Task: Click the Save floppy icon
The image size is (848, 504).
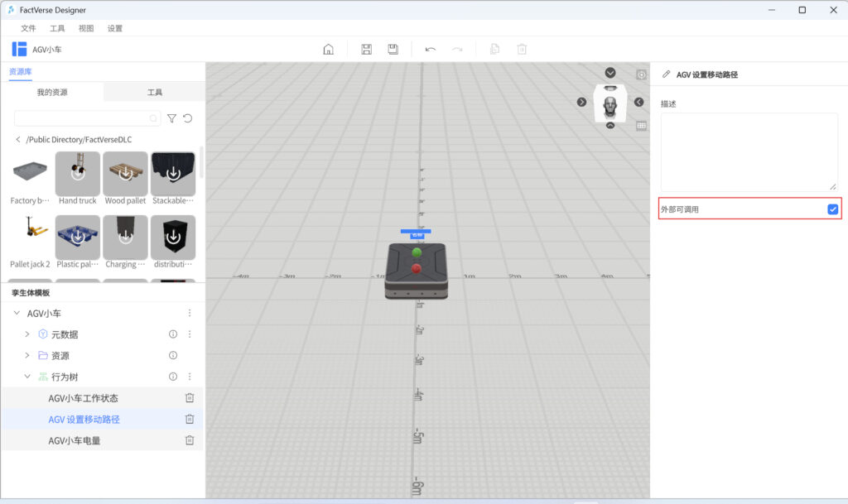Action: click(366, 49)
